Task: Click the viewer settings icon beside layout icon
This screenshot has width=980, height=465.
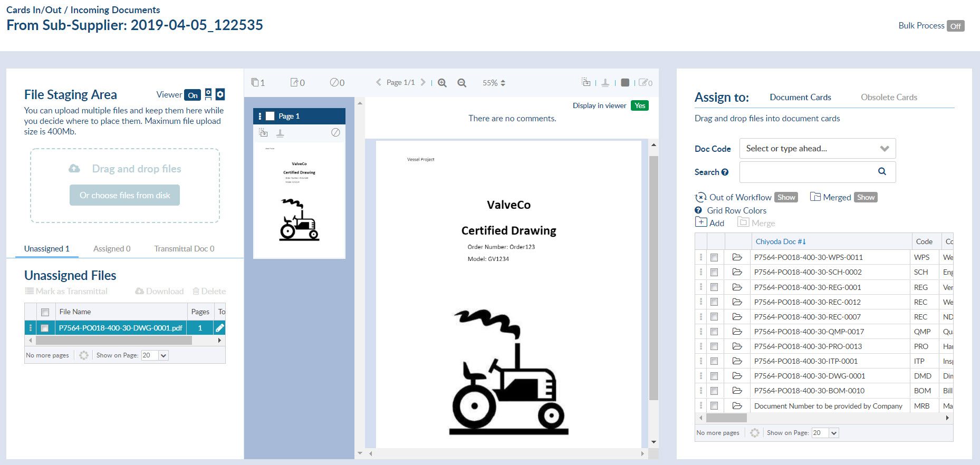Action: (220, 94)
